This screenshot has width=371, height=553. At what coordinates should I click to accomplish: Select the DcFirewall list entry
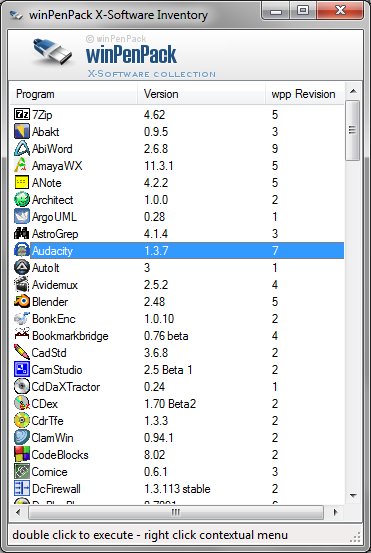[179, 488]
